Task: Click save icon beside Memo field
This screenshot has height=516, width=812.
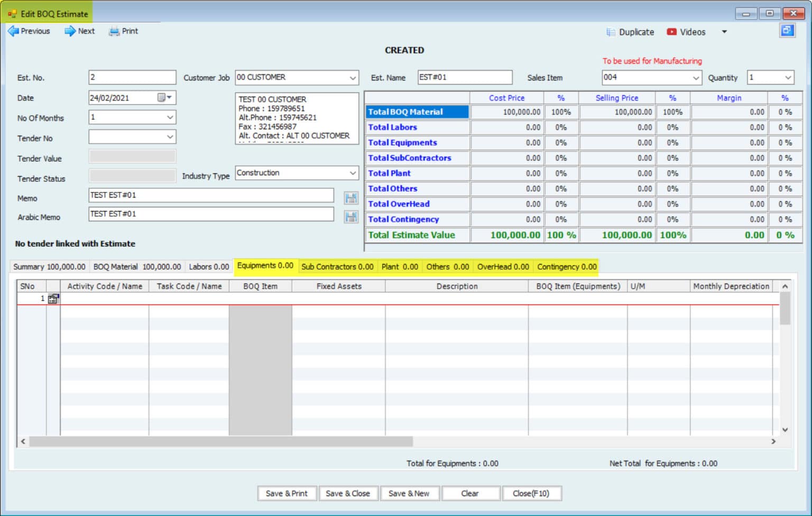Action: coord(351,198)
